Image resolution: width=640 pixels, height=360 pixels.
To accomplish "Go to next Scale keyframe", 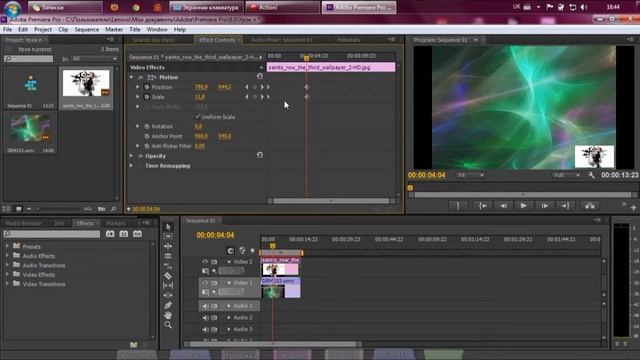I will click(x=262, y=97).
